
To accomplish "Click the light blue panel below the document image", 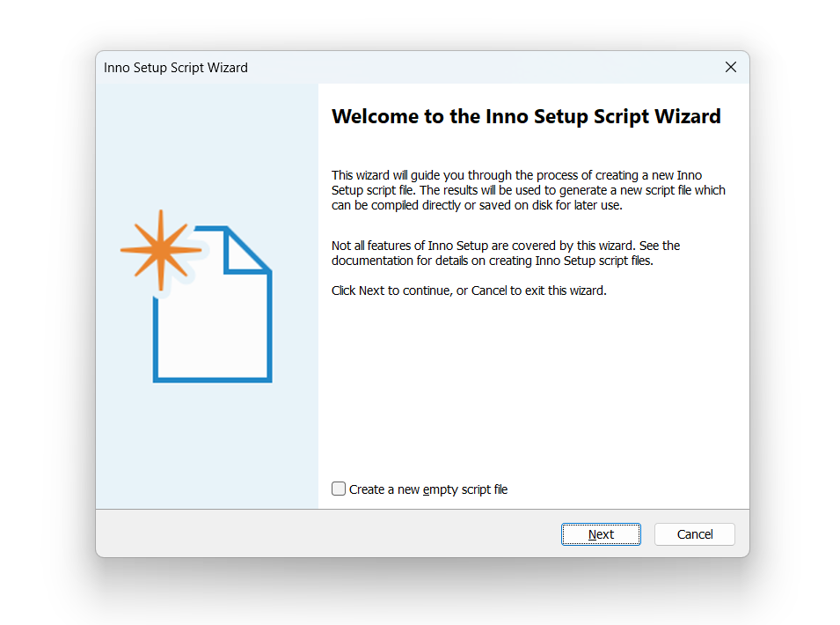I will click(x=207, y=446).
